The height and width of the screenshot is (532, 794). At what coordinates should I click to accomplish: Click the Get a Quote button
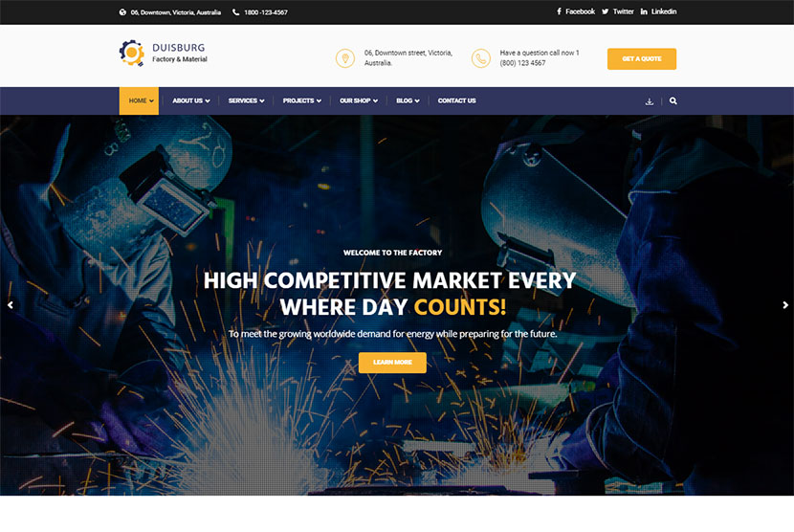coord(642,58)
